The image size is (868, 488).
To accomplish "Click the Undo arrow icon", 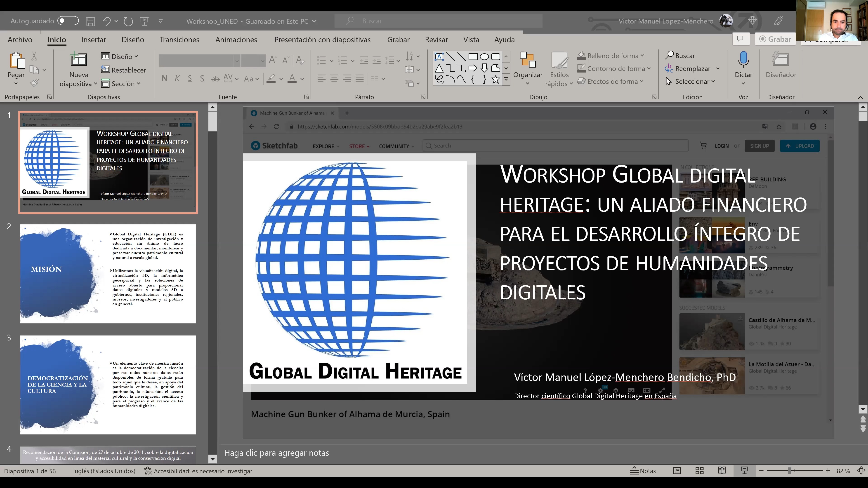I will click(106, 21).
